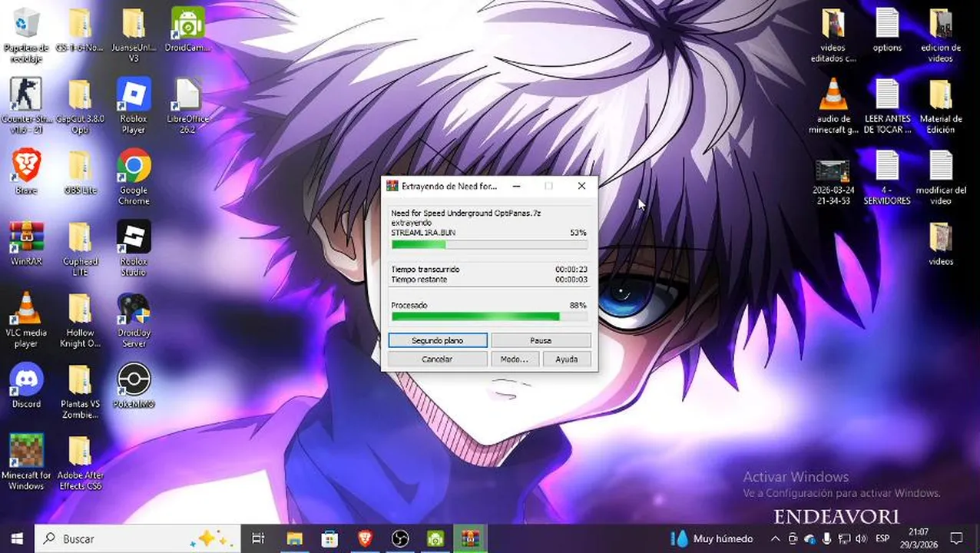
Task: Close the WinRAR extraction dialog
Action: click(581, 186)
